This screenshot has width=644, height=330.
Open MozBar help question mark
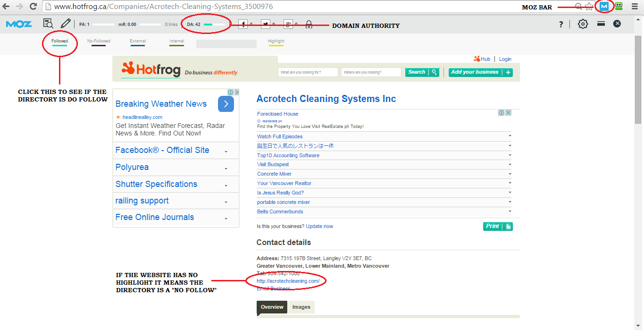click(x=561, y=24)
